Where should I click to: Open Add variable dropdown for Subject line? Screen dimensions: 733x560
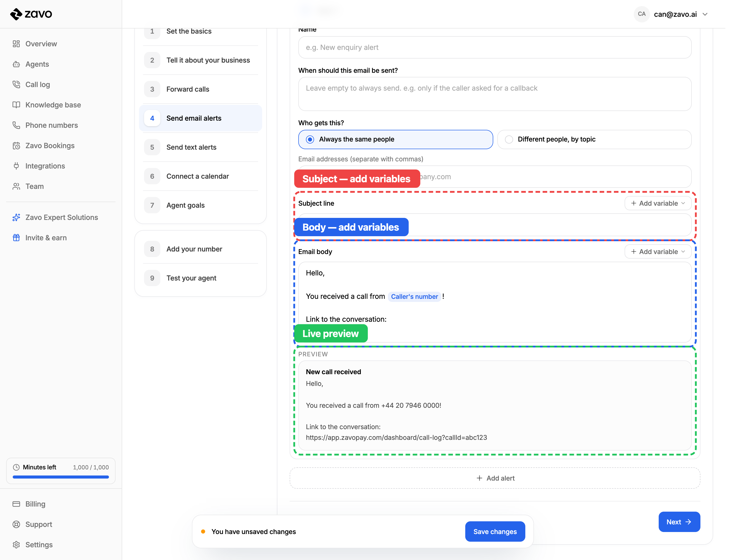click(x=658, y=203)
